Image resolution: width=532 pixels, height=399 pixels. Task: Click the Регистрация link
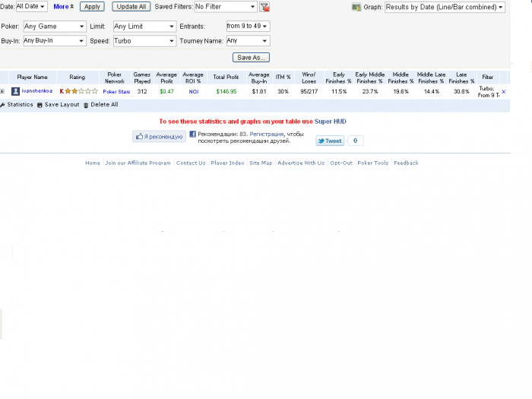point(266,134)
